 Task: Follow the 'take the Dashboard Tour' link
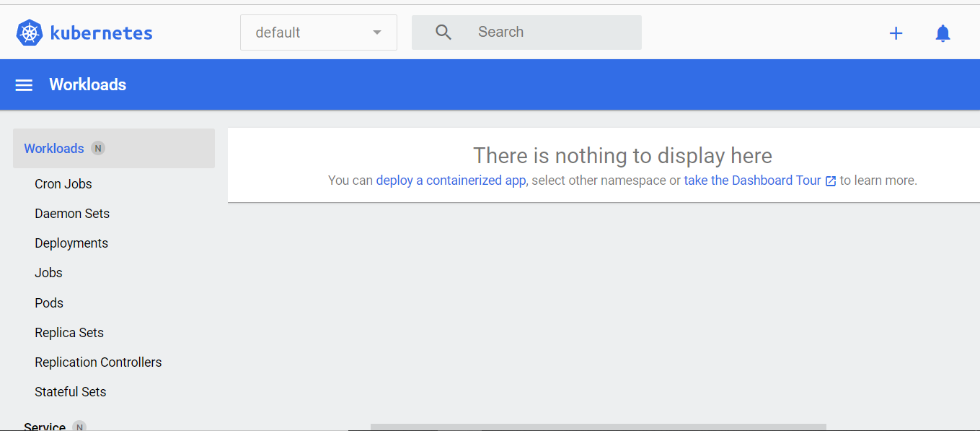(x=752, y=180)
